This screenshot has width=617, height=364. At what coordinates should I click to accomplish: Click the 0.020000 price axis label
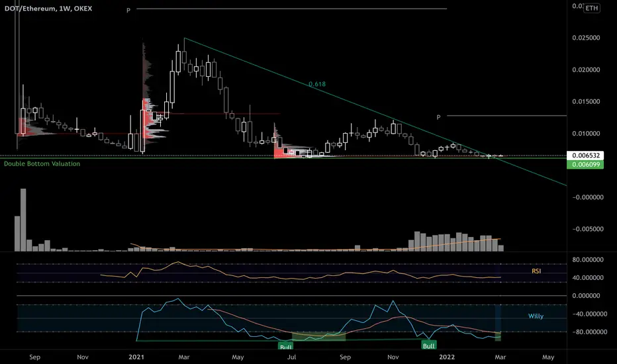(x=586, y=69)
